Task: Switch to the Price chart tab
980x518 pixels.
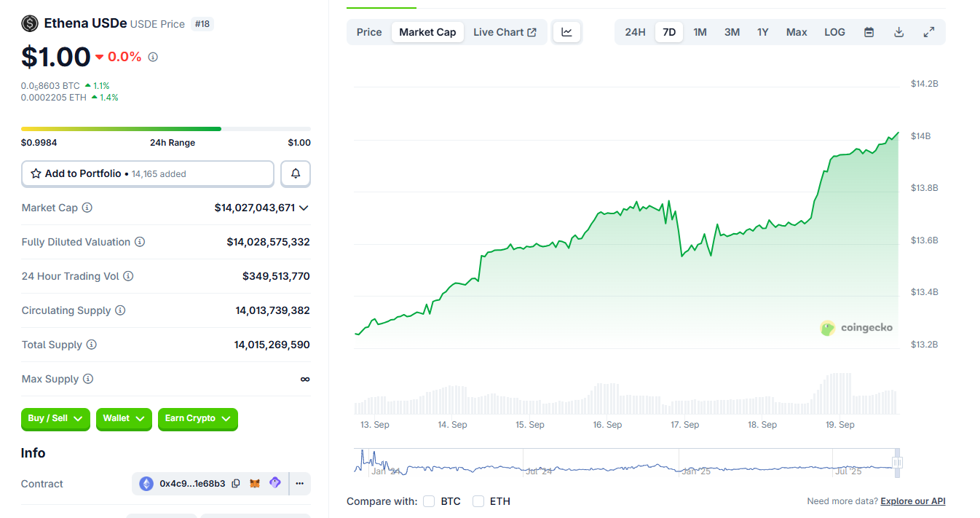Action: (x=369, y=32)
